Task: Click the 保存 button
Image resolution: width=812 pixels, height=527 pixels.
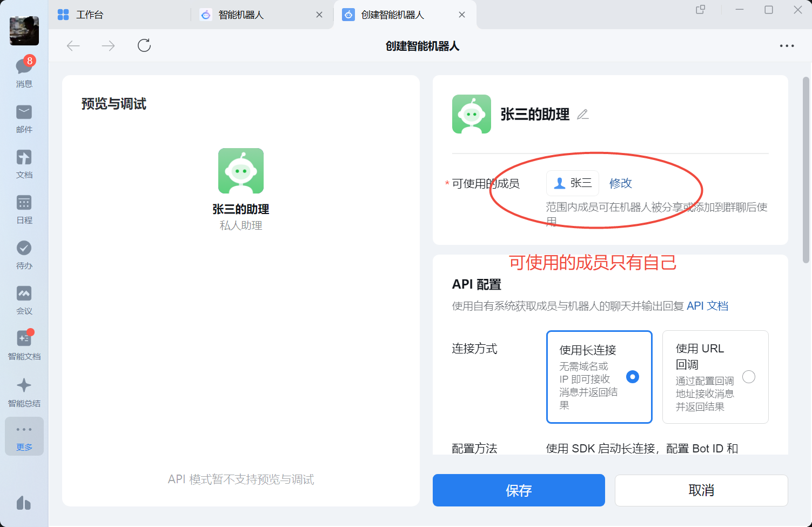Action: coord(519,490)
